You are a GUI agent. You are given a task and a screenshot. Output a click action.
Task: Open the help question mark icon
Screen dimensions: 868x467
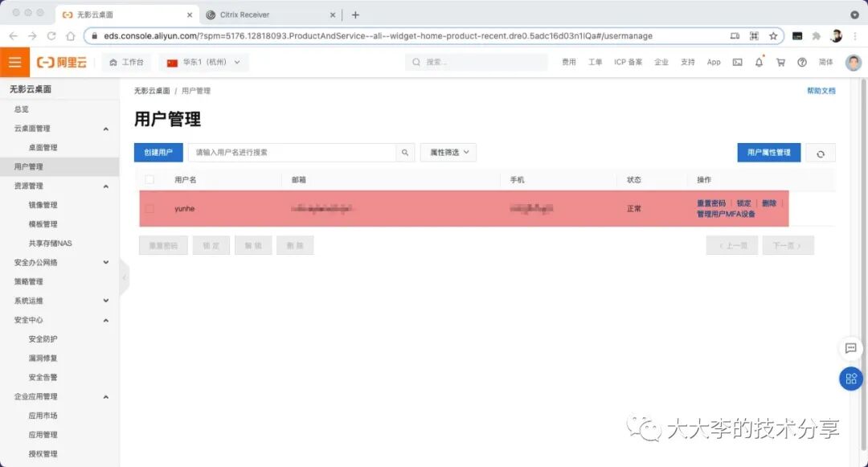[801, 62]
